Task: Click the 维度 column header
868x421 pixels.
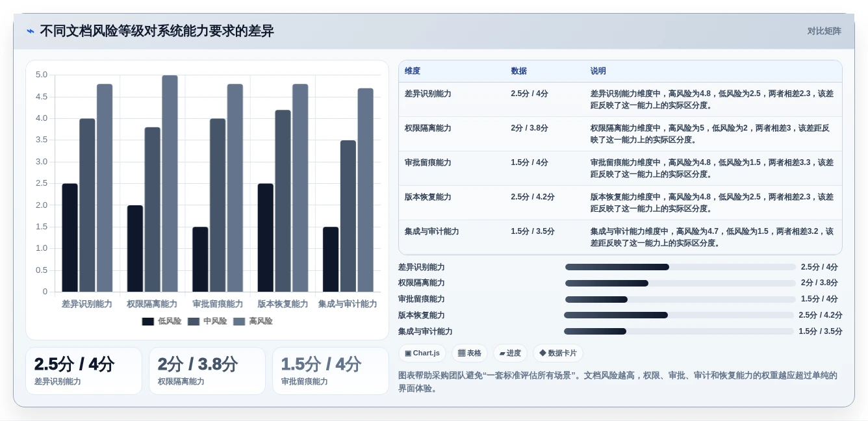Action: [x=413, y=71]
